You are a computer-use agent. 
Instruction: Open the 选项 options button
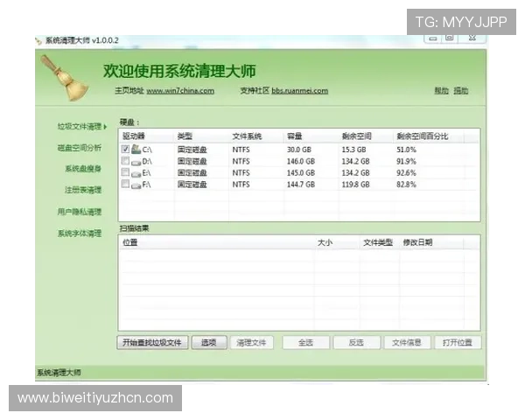[209, 343]
